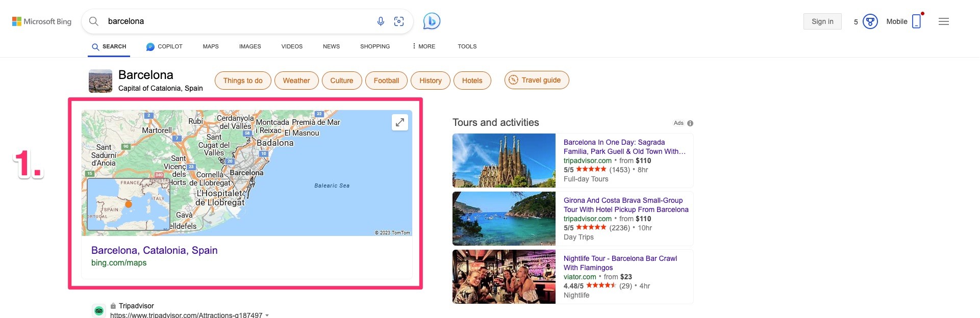980x318 pixels.
Task: Open Girona And Costa Brava tour link
Action: coord(626,205)
